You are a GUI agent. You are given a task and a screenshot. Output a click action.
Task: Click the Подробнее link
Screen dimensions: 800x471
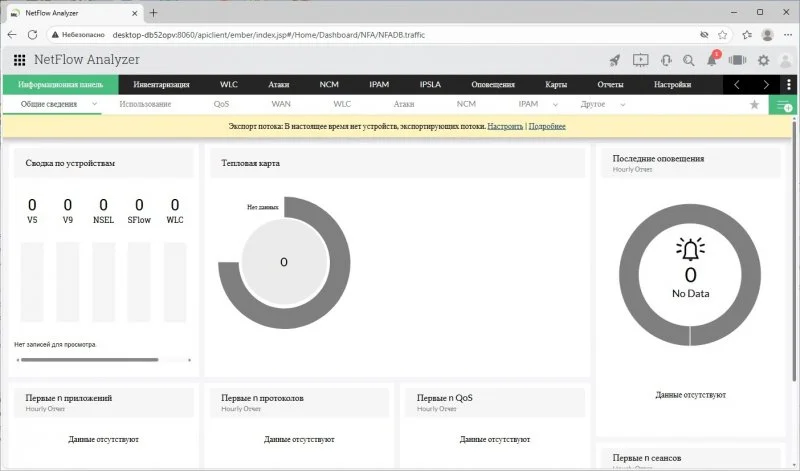[547, 127]
